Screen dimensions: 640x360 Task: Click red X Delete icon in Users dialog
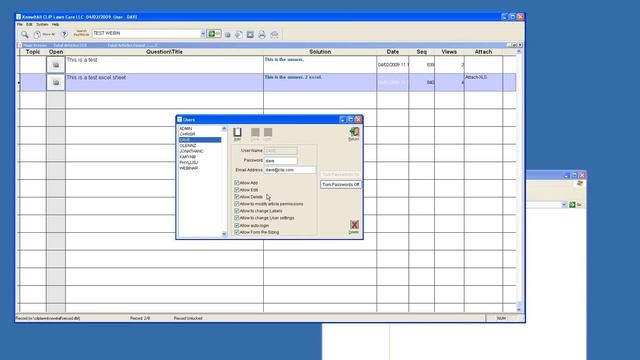pyautogui.click(x=354, y=226)
